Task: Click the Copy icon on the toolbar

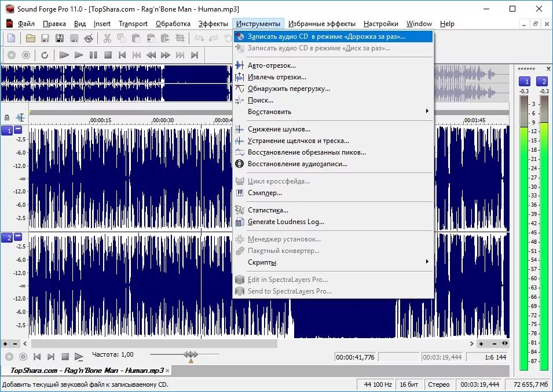Action: pos(121,39)
